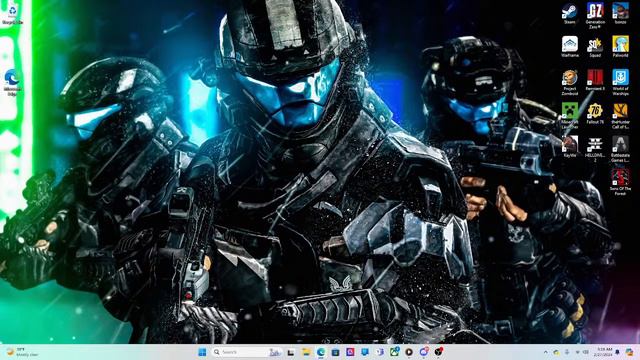The image size is (640, 360).
Task: Open Microsoft Edge from the taskbar
Action: point(321,352)
